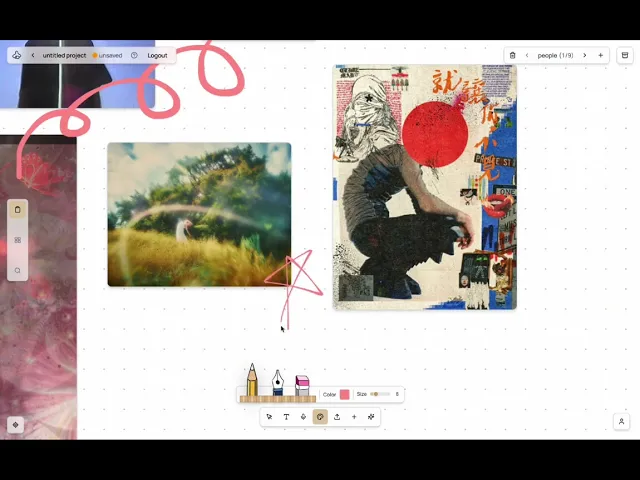Screen dimensions: 640x480
Task: Toggle the active palette draw tool
Action: pos(320,417)
